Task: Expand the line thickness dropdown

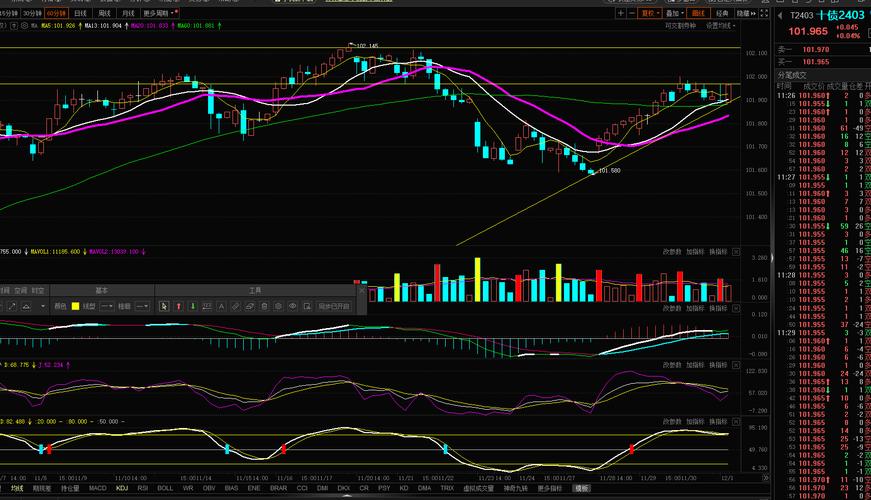Action: click(142, 306)
